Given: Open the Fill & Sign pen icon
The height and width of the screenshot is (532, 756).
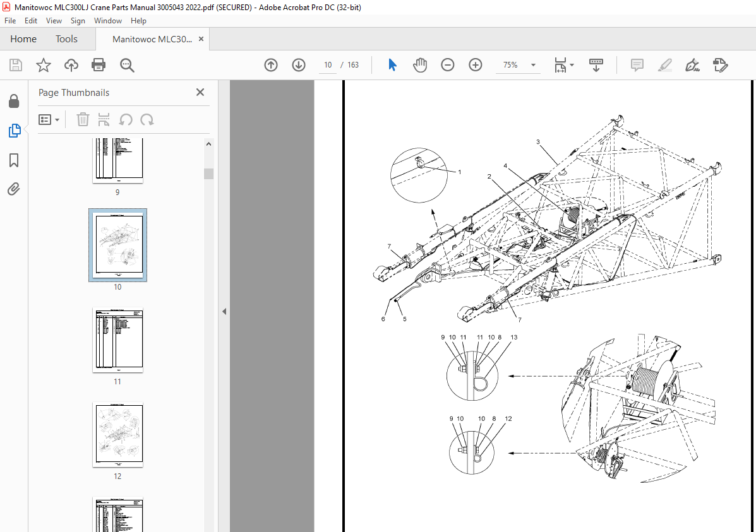Looking at the screenshot, I should pos(692,65).
